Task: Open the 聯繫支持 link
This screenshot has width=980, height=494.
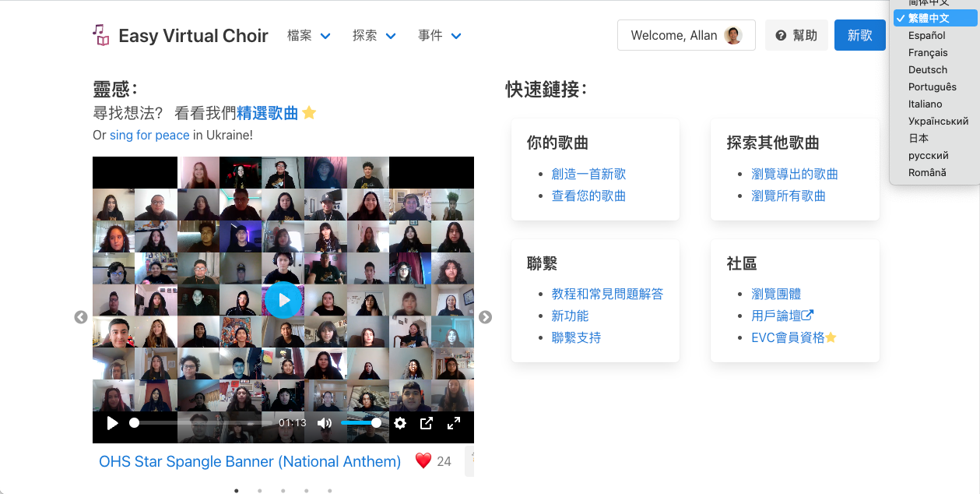Action: tap(576, 337)
